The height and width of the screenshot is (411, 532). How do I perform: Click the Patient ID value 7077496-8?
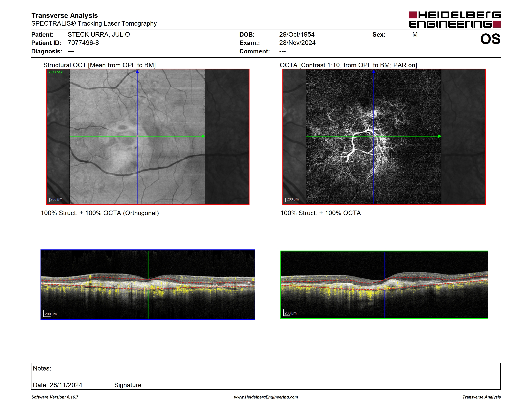point(83,43)
